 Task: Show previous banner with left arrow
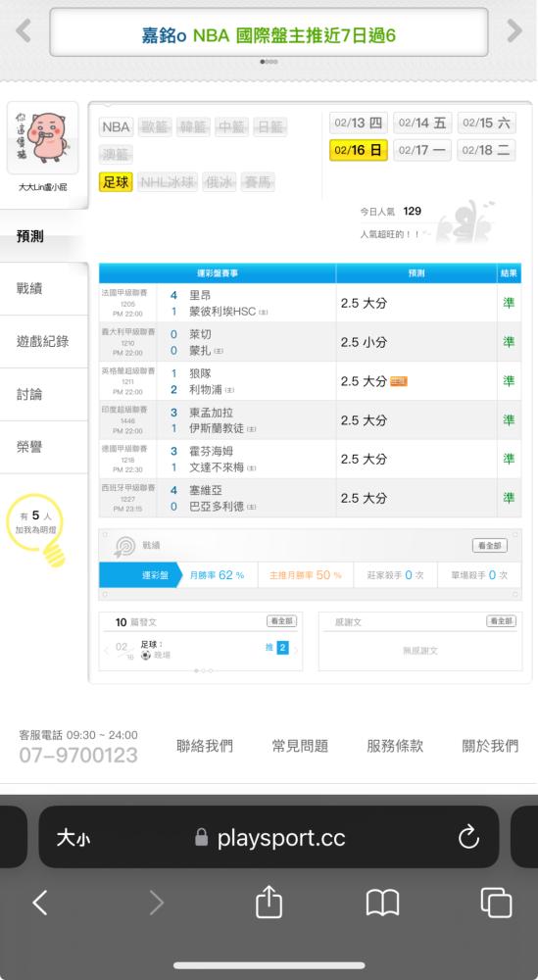(x=24, y=30)
